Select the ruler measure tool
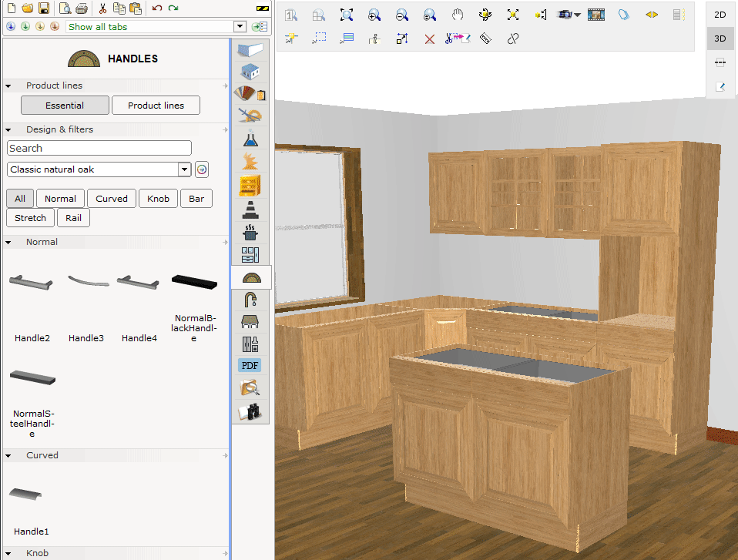Screen dimensions: 738x560 tap(485, 39)
